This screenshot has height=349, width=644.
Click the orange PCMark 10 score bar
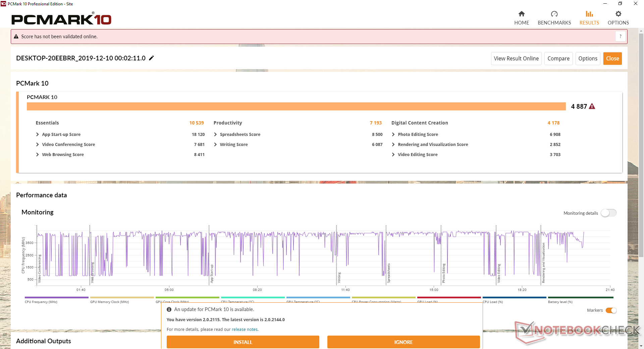pos(296,106)
